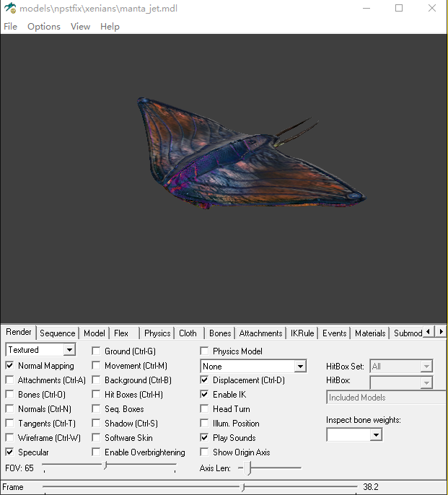Switch to the Materials tab

pos(370,333)
